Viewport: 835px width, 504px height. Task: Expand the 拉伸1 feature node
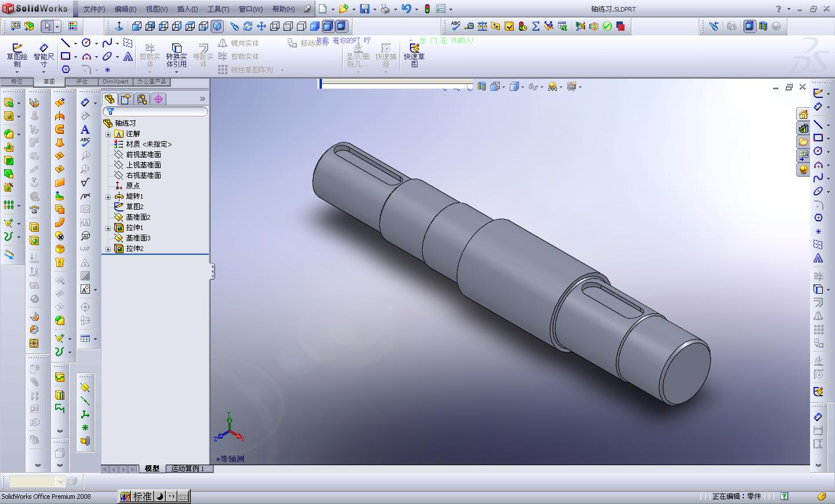(x=108, y=228)
